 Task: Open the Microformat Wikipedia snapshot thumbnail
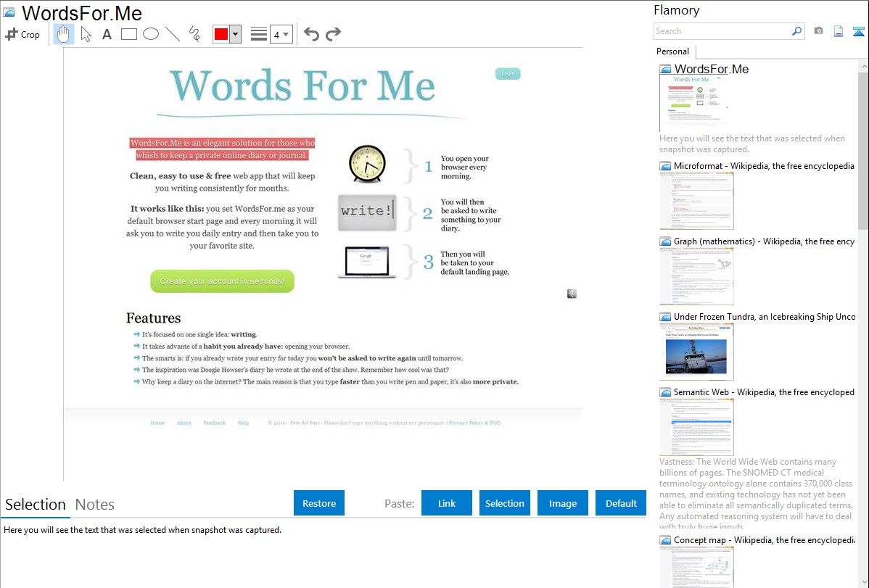(x=696, y=201)
